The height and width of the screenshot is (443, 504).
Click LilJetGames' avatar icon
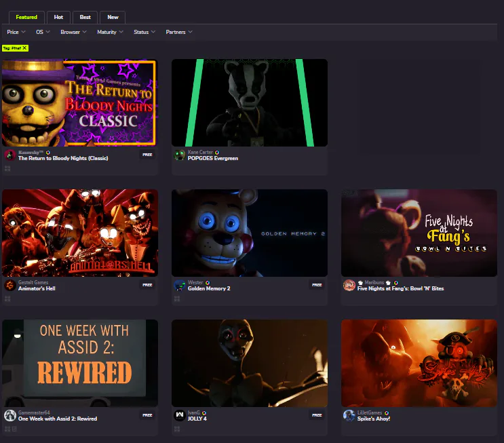coord(349,416)
